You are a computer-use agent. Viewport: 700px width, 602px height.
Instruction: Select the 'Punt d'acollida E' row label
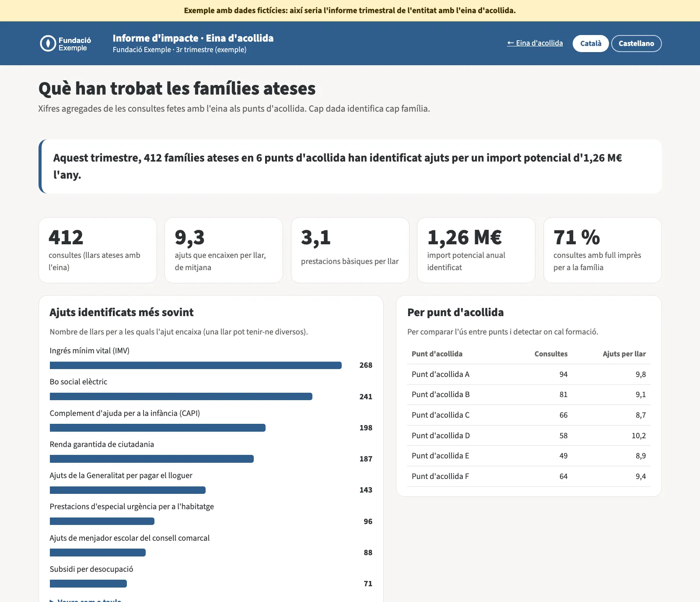(440, 456)
